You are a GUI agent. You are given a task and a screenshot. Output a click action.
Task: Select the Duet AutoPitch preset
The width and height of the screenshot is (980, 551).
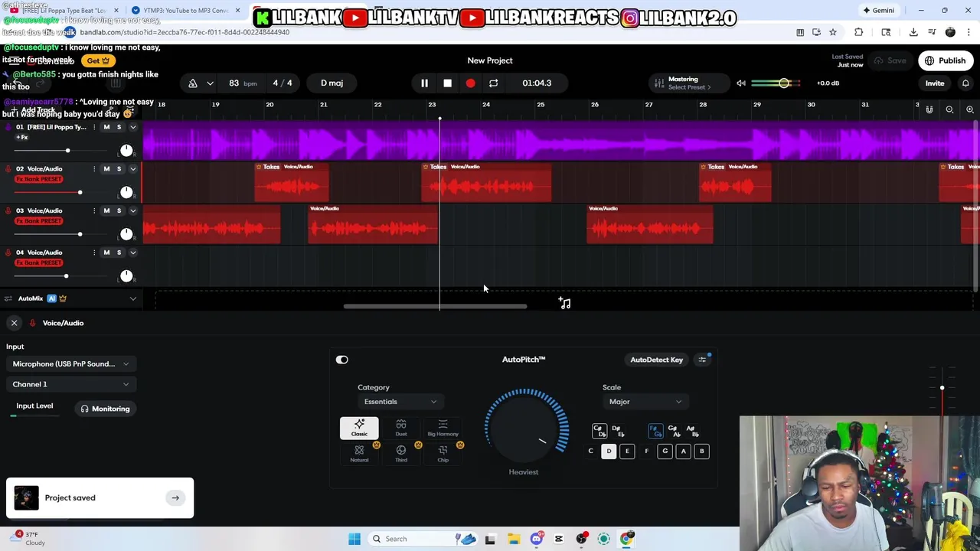(x=401, y=429)
